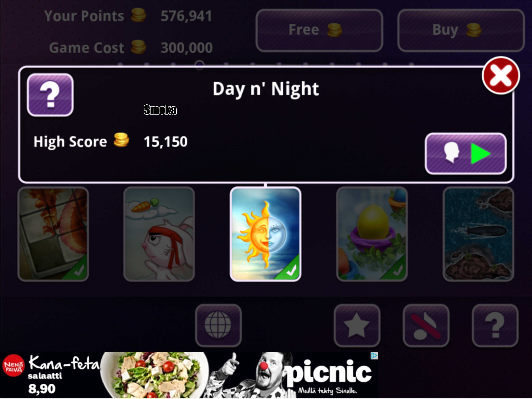Screen dimensions: 532x399
Task: Select the karate bunny game thumbnail
Action: pos(159,234)
